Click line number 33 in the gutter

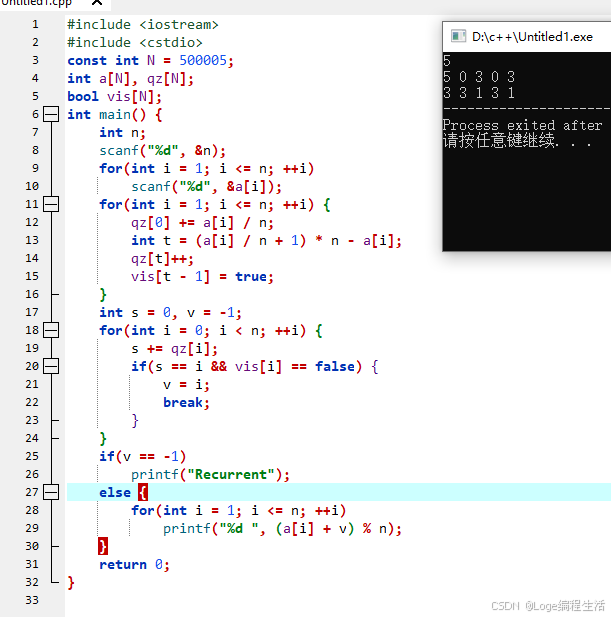pos(32,600)
